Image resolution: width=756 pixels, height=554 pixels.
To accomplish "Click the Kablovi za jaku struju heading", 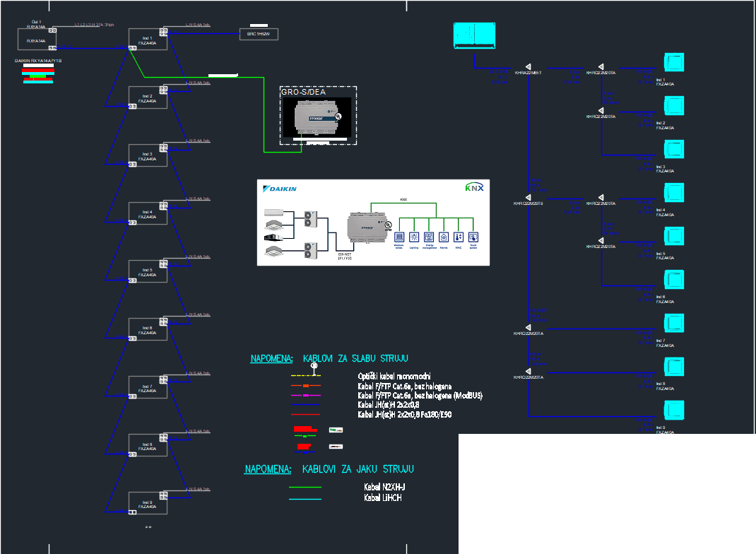I will pyautogui.click(x=358, y=468).
